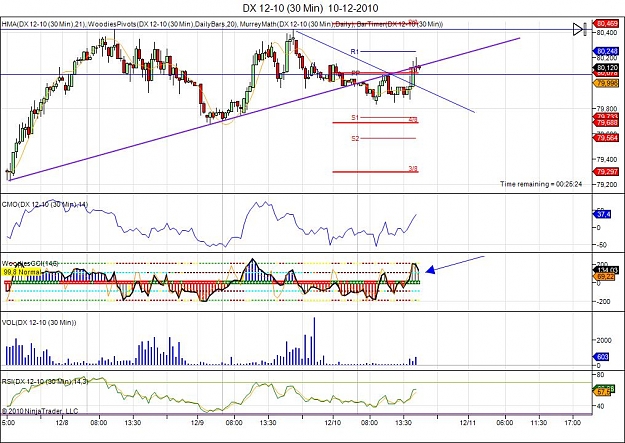Click the Time remaining bar timer text
Viewport: 625px width, 443px height.
tap(541, 184)
